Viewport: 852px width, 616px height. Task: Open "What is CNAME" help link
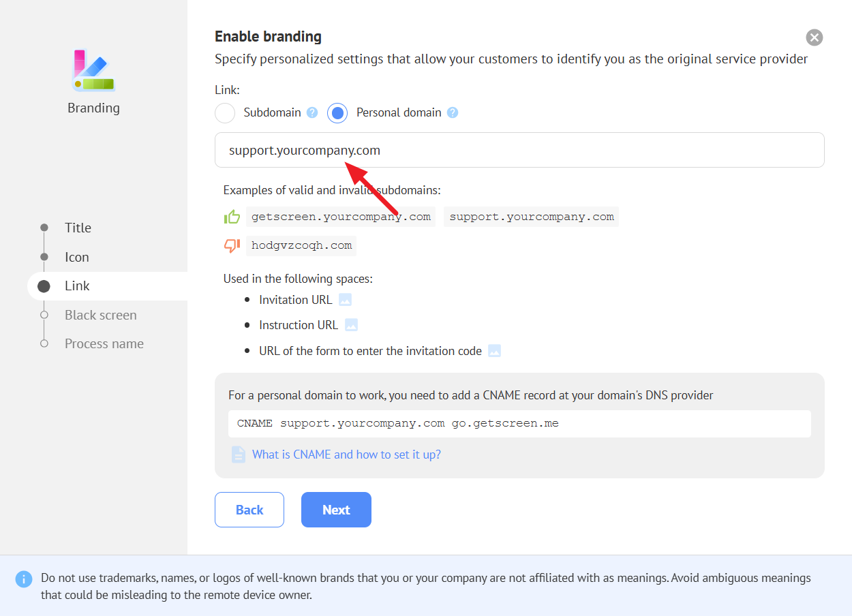pyautogui.click(x=346, y=455)
